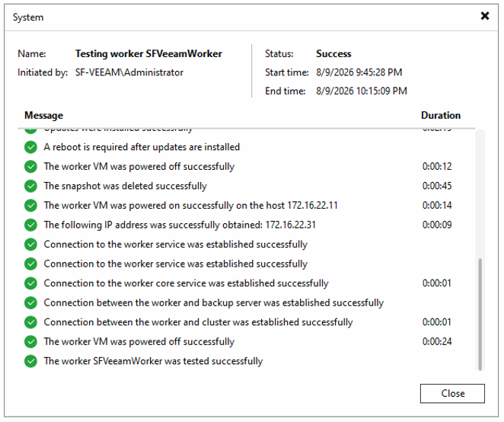Click green check icon for snapshot deleted row
This screenshot has height=422, width=504.
30,186
